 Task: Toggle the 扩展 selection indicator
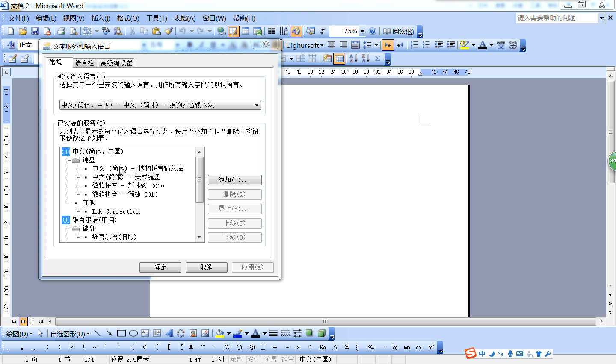[x=270, y=360]
